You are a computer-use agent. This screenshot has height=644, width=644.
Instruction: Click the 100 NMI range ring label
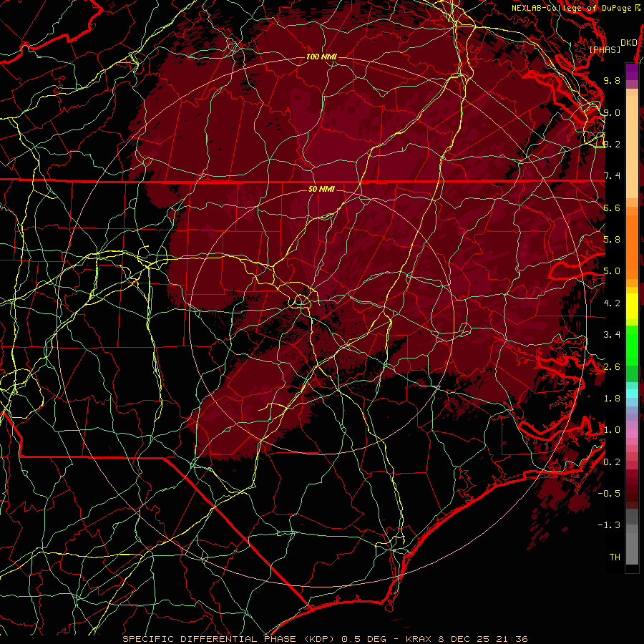coord(321,57)
